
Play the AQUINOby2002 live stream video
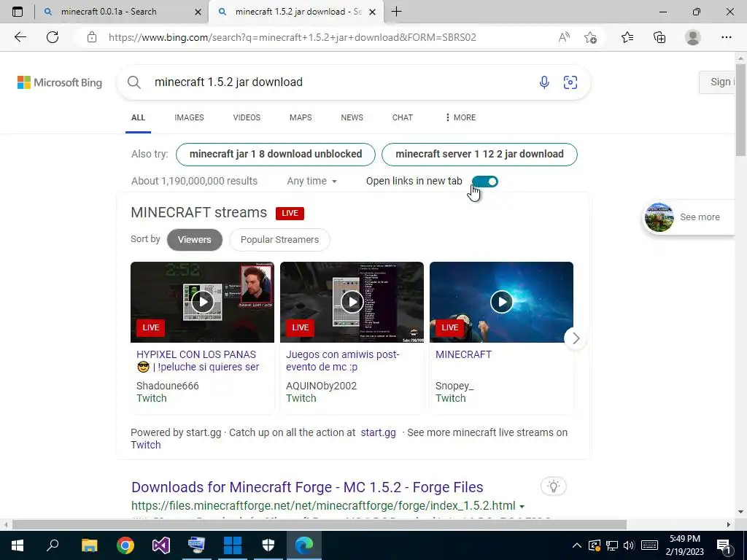[x=352, y=302]
